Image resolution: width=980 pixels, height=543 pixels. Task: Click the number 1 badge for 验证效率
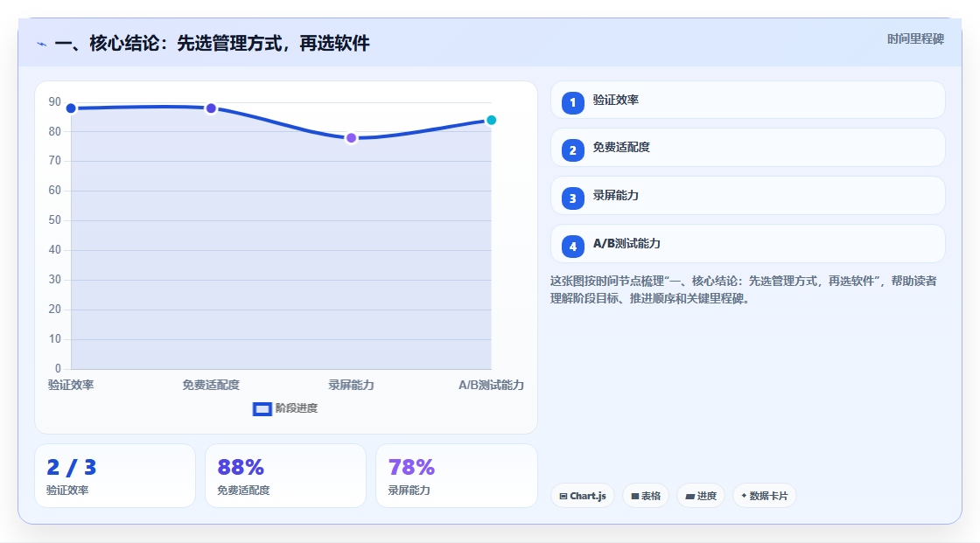[x=572, y=103]
